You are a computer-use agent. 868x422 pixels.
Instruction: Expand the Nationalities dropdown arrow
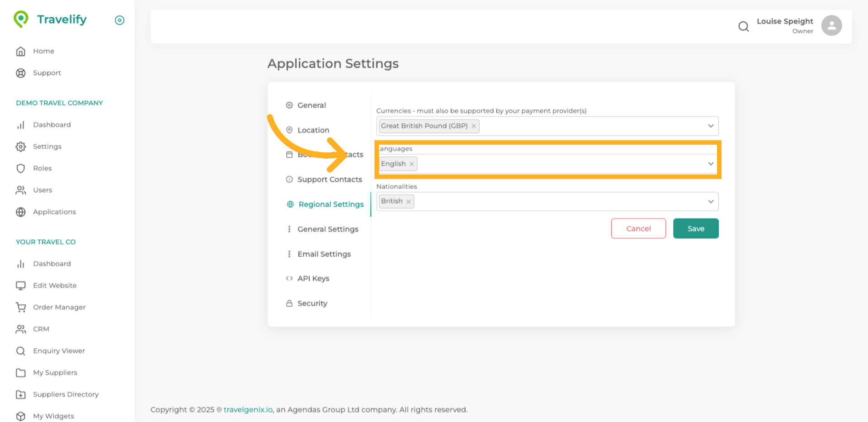click(710, 202)
